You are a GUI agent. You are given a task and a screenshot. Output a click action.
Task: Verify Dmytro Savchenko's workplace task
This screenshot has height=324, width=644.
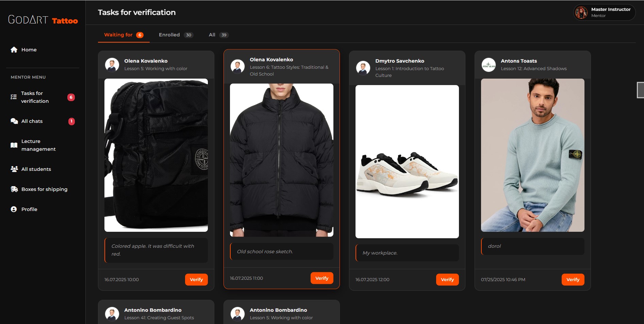(x=447, y=279)
